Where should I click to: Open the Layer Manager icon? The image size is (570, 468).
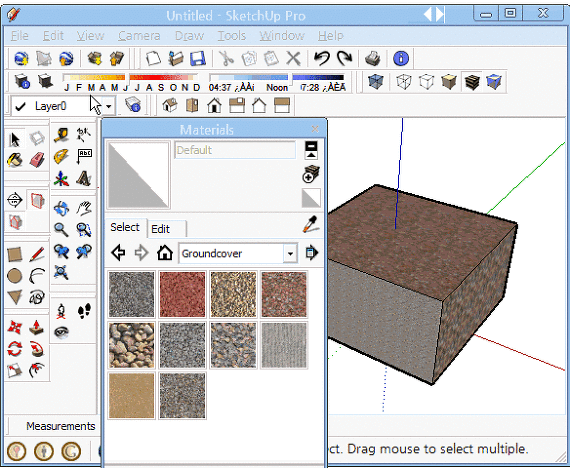[x=133, y=105]
